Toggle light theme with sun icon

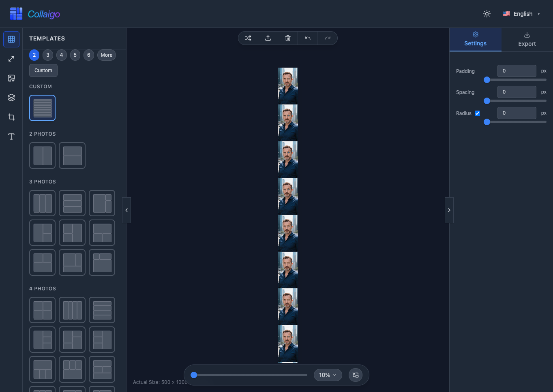[487, 14]
